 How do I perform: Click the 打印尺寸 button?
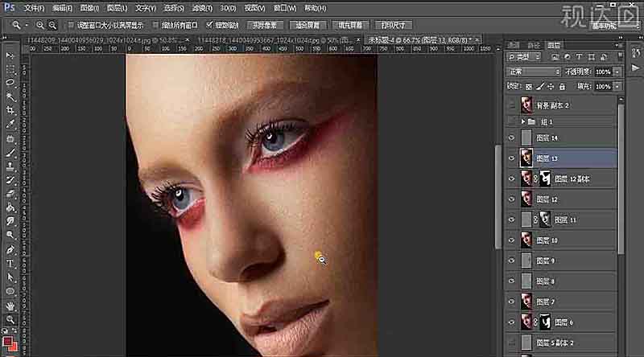tap(393, 26)
